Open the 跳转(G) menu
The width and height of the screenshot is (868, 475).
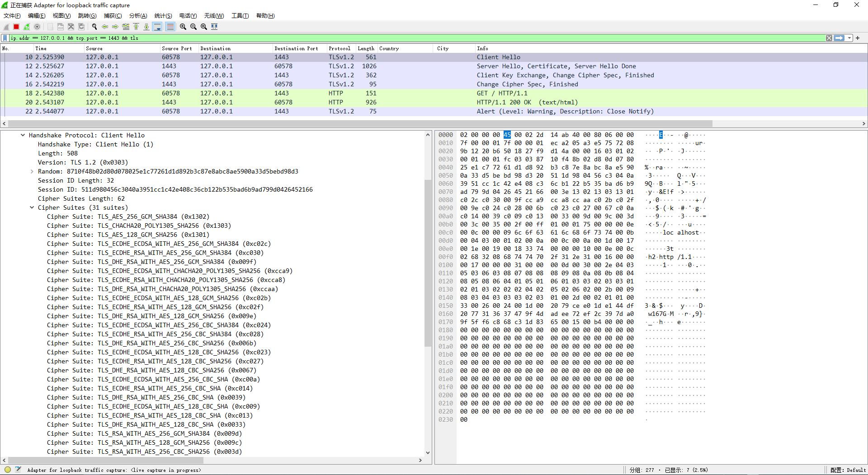(x=87, y=16)
